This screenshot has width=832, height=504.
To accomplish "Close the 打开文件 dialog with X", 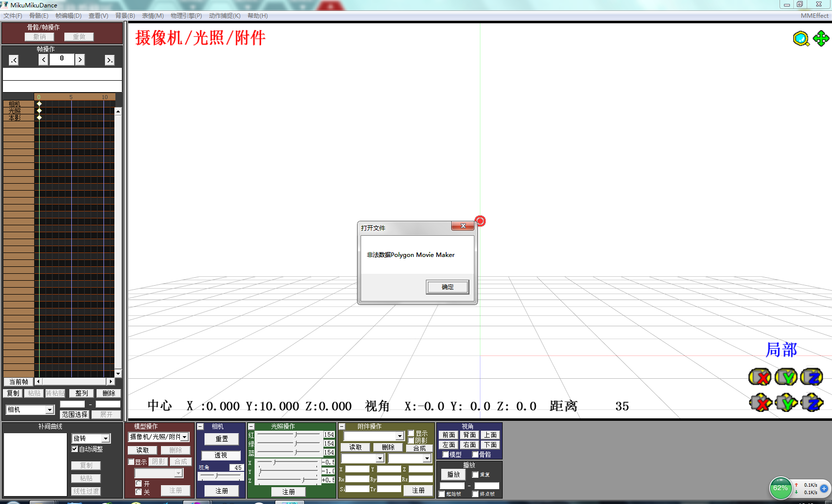I will click(463, 226).
